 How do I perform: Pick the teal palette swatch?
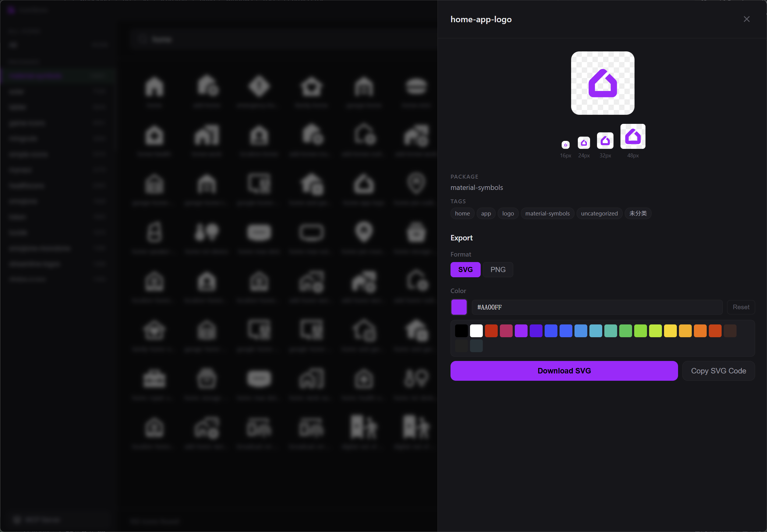pyautogui.click(x=610, y=331)
